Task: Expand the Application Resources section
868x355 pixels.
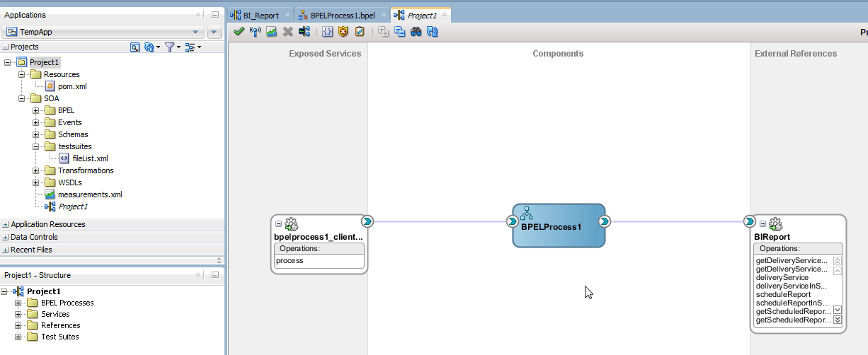Action: coord(6,224)
